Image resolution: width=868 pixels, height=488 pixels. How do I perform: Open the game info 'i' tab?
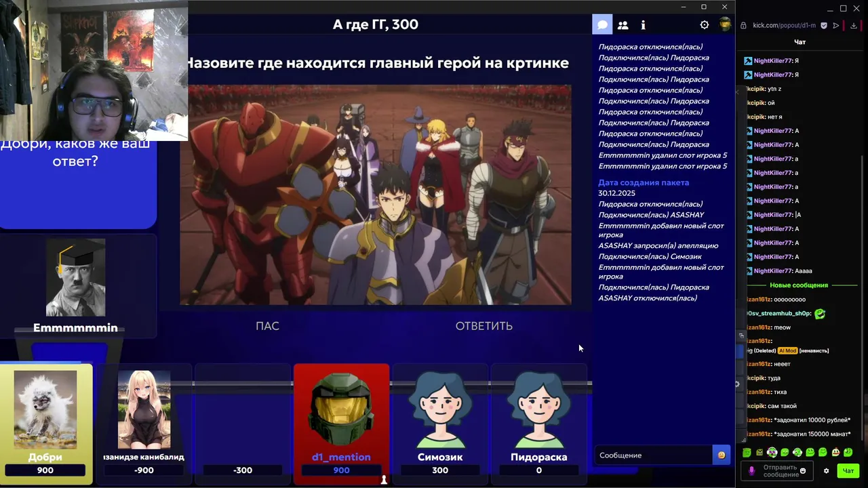pyautogui.click(x=643, y=25)
